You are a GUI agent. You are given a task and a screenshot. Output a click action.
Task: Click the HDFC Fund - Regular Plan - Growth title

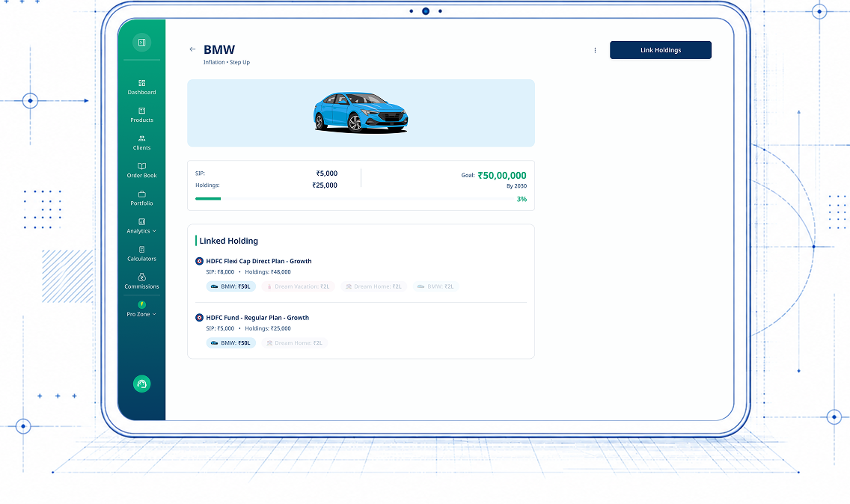[257, 318]
